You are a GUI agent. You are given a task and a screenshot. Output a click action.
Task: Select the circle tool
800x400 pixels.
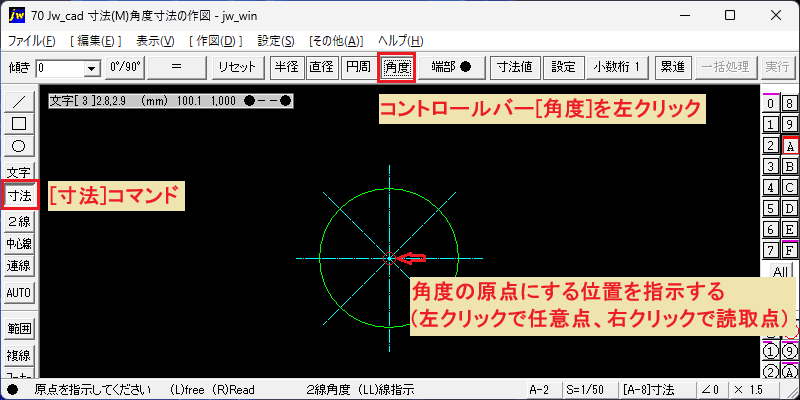pyautogui.click(x=19, y=146)
